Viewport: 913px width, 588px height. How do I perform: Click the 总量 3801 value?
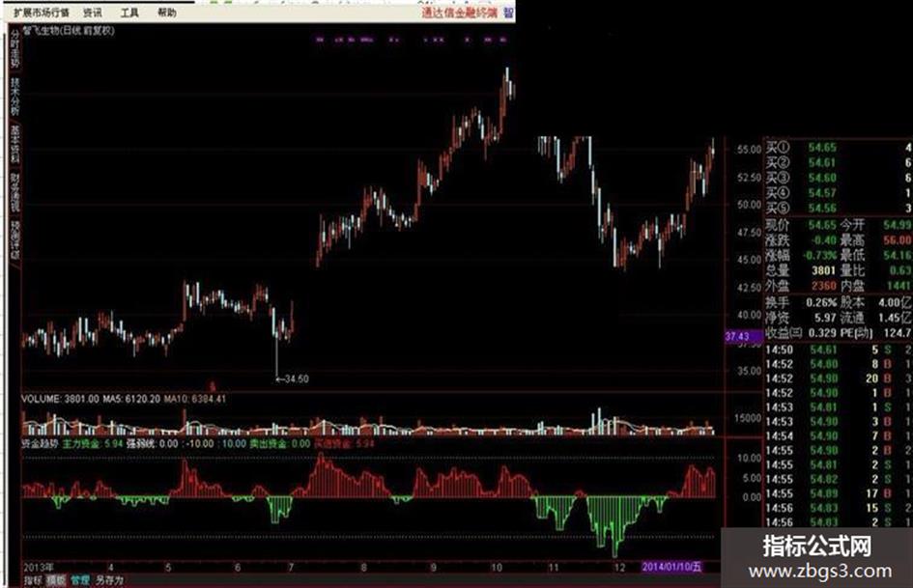823,270
